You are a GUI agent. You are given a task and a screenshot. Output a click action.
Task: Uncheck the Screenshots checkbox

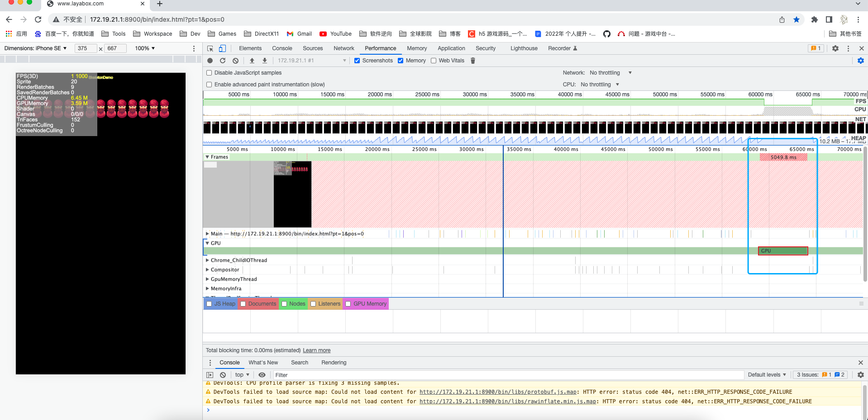click(357, 61)
